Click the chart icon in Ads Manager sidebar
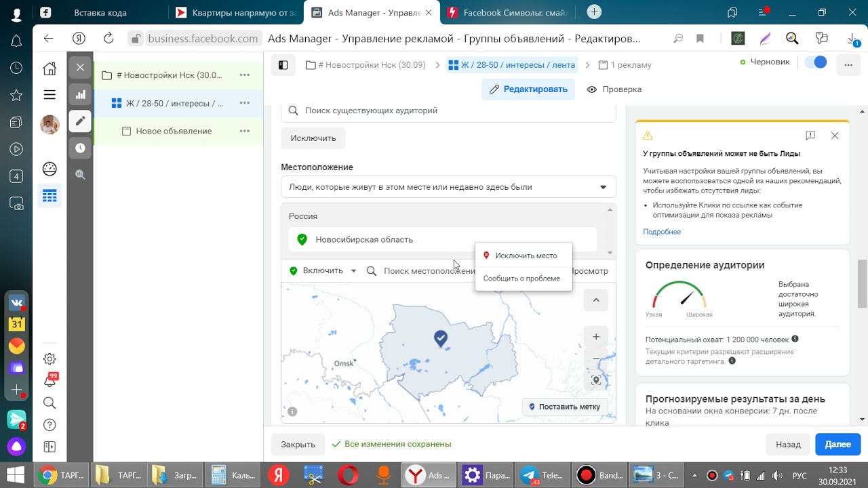 [x=80, y=95]
